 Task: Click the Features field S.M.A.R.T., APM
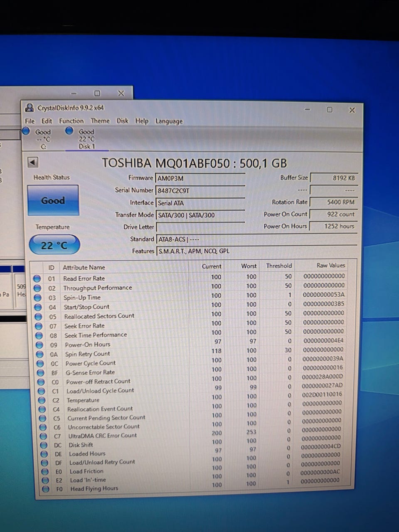pos(256,251)
